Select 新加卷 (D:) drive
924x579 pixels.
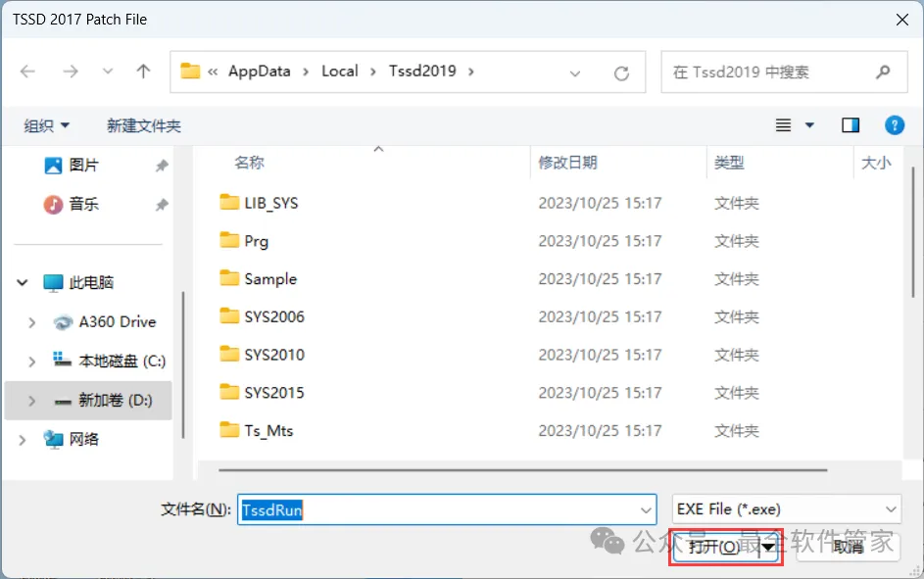coord(115,401)
